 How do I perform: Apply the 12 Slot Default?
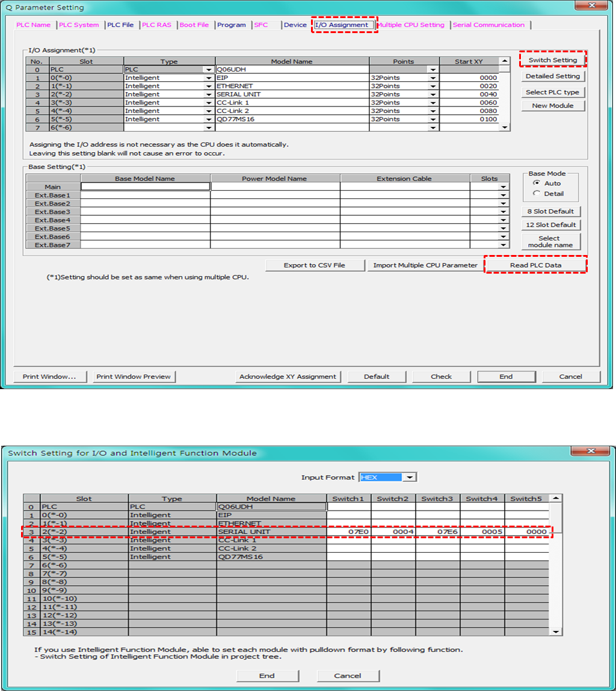551,225
